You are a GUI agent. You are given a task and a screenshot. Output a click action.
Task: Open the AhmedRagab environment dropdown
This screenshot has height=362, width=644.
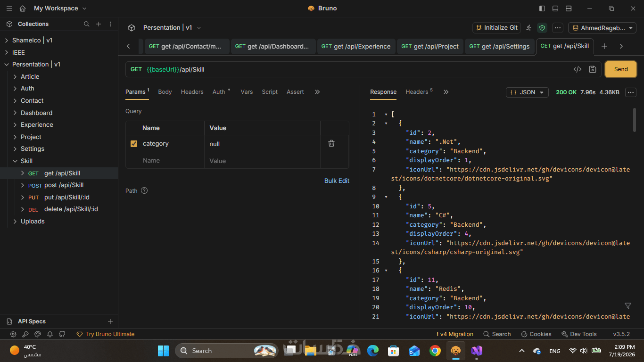point(602,28)
